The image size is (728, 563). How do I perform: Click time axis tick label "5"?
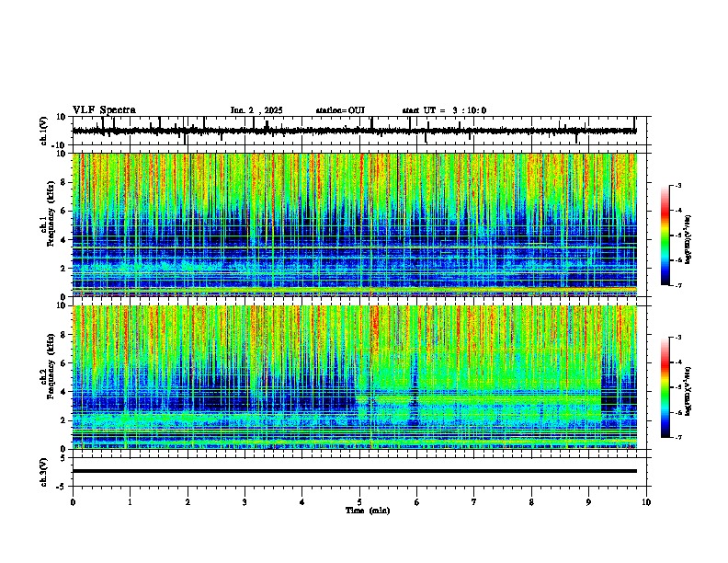tap(359, 502)
